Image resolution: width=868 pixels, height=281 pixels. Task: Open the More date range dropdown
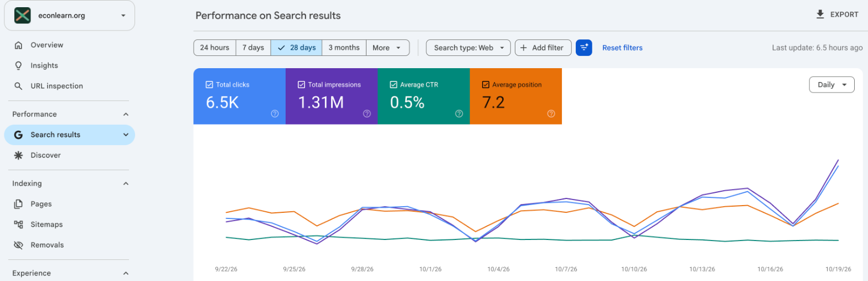[x=387, y=48]
